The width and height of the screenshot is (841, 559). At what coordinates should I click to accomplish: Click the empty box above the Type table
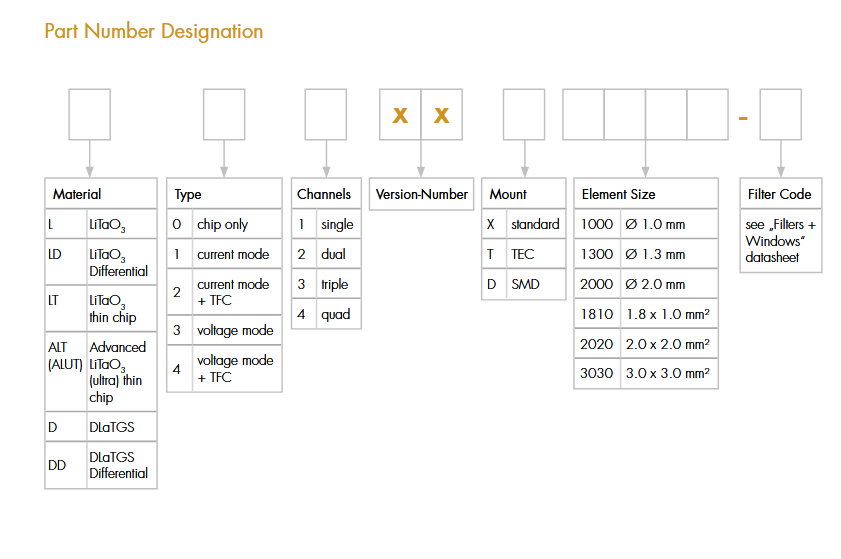tap(224, 114)
